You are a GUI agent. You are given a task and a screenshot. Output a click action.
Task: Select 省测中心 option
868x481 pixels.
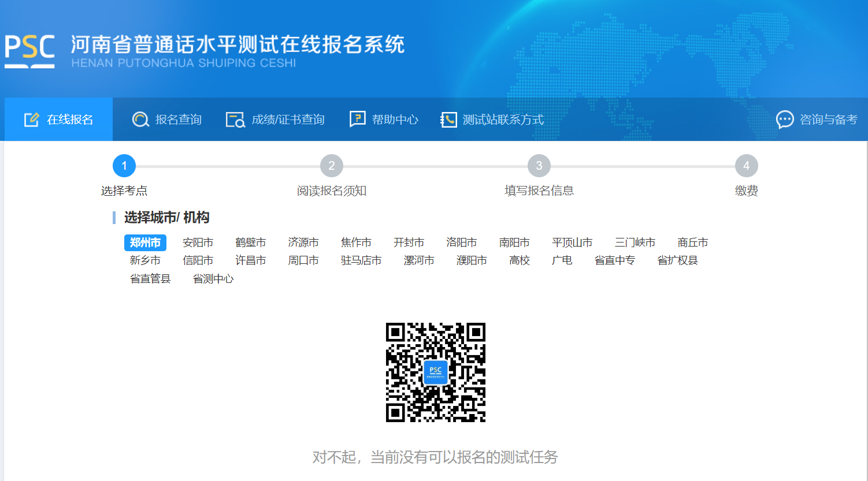[x=213, y=279]
